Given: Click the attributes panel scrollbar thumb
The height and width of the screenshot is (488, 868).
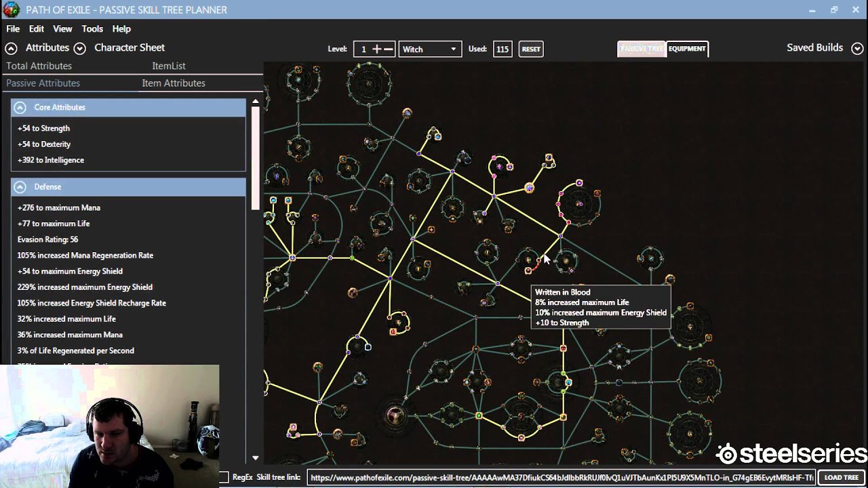Looking at the screenshot, I should 255,157.
